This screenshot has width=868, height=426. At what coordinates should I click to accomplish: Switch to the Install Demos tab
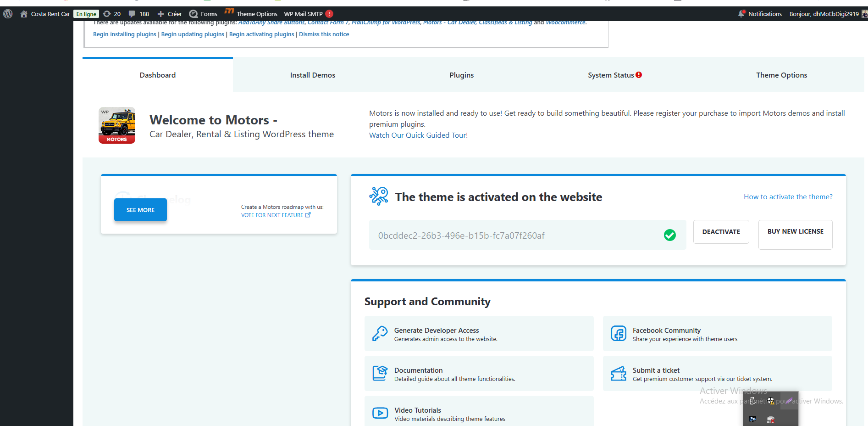tap(312, 75)
